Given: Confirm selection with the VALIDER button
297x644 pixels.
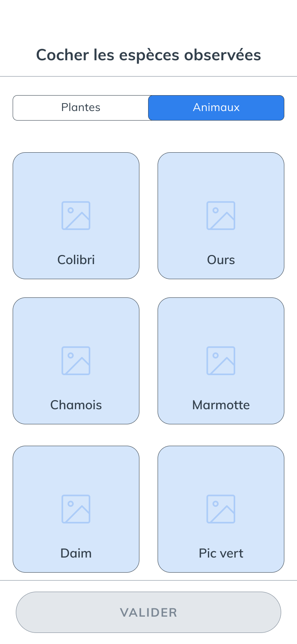Looking at the screenshot, I should tap(148, 612).
